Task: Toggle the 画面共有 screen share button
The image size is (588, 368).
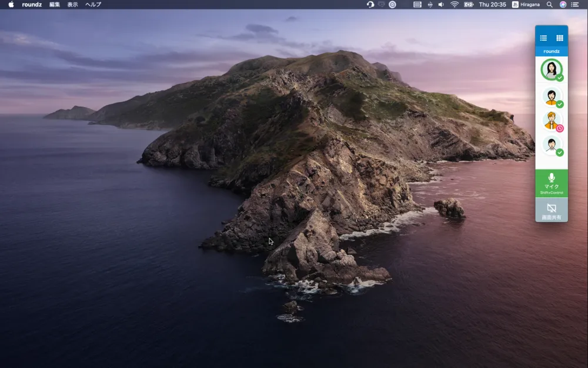Action: [x=552, y=211]
